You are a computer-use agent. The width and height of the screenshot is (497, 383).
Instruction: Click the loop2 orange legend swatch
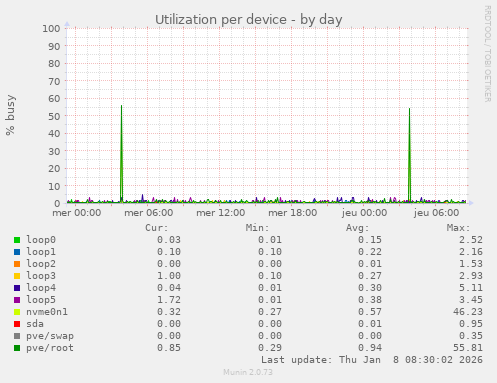[17, 264]
